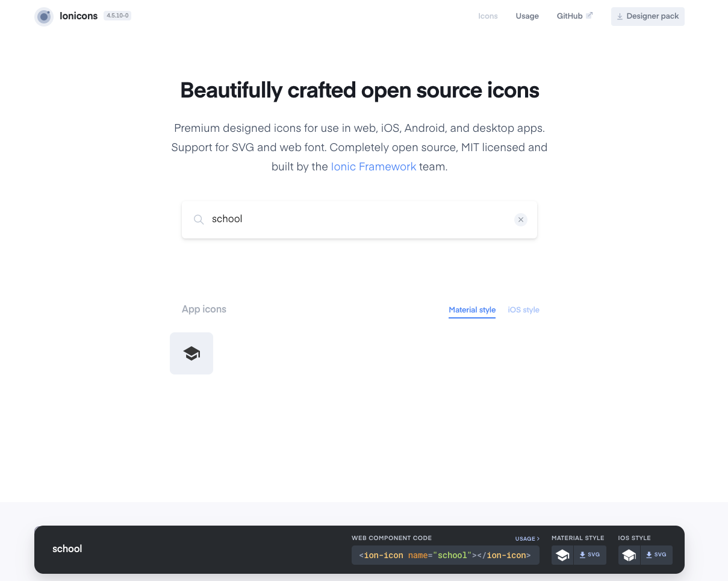Open the Usage page from the navigation

[527, 16]
